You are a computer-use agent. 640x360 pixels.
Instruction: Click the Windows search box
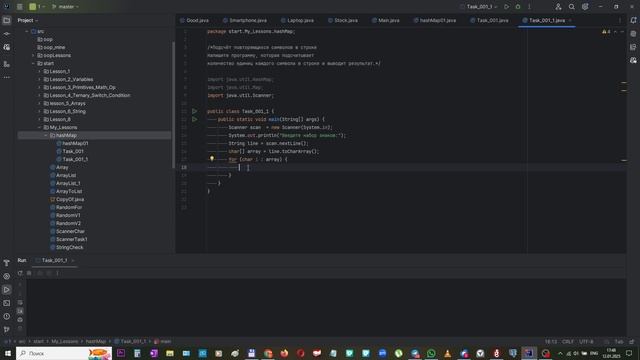[64, 353]
